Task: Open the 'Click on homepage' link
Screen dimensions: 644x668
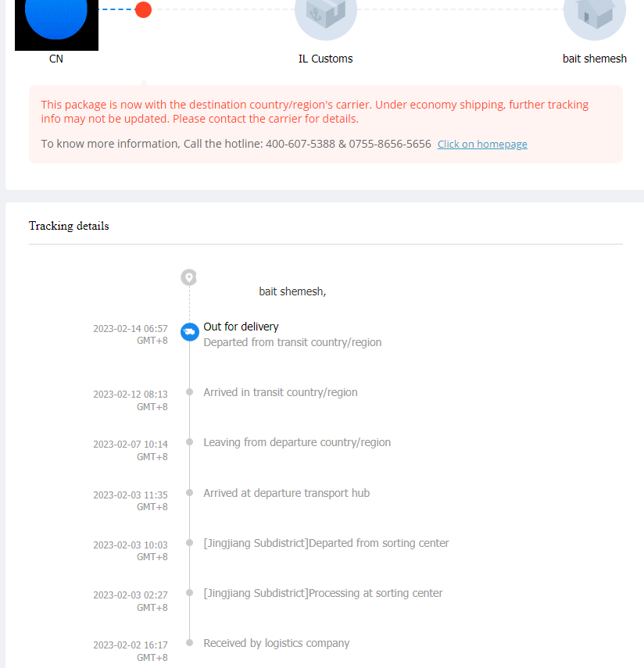Action: (482, 145)
